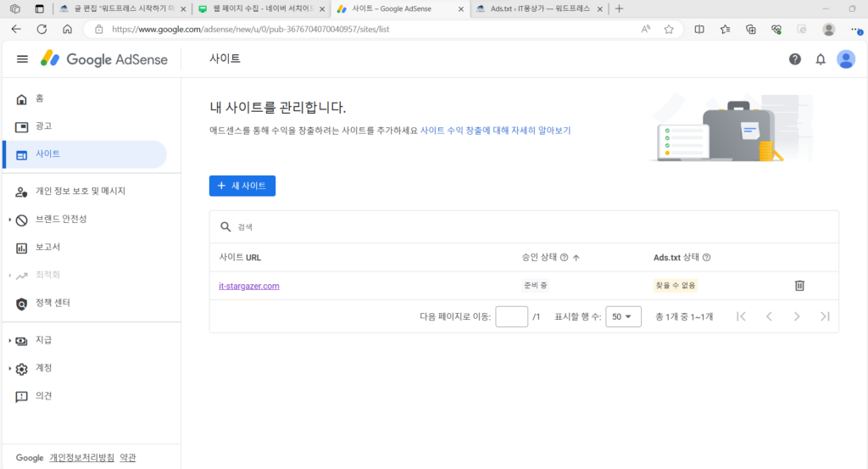Image resolution: width=868 pixels, height=469 pixels.
Task: Open browser essentials heart icon
Action: (x=776, y=30)
